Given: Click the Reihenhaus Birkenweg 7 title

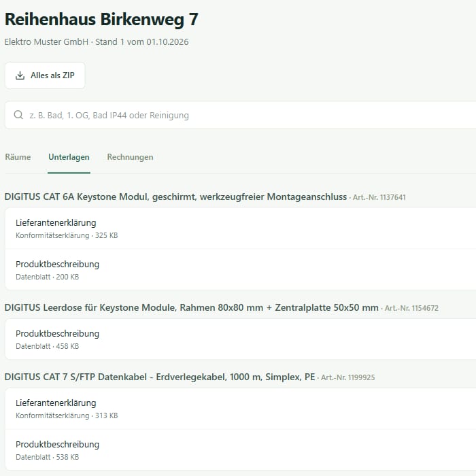Looking at the screenshot, I should [101, 20].
